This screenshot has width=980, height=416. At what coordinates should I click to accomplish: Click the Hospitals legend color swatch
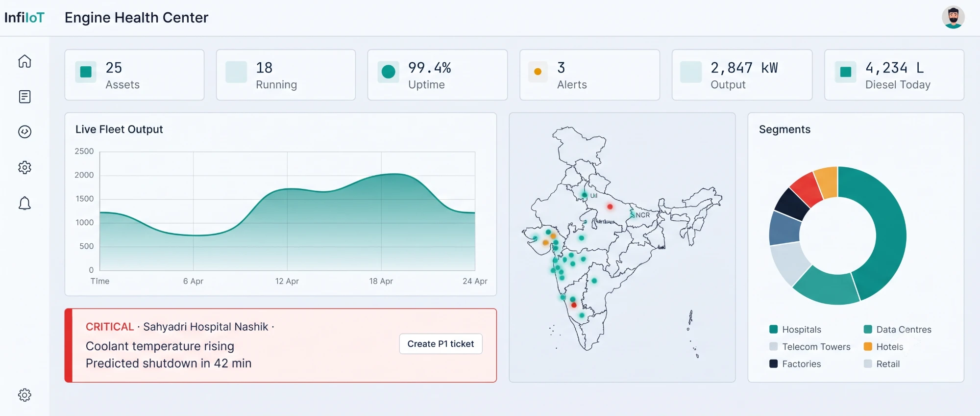tap(774, 329)
